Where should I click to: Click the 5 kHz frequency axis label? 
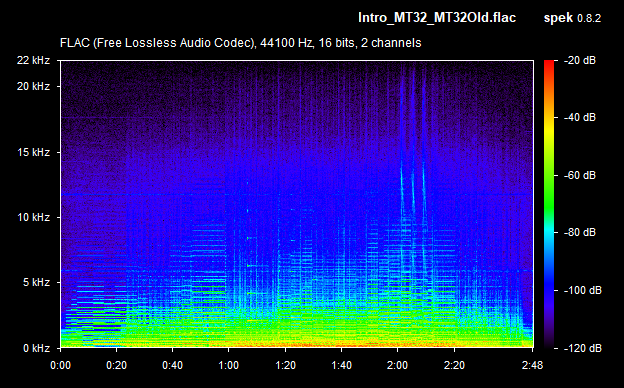(36, 283)
